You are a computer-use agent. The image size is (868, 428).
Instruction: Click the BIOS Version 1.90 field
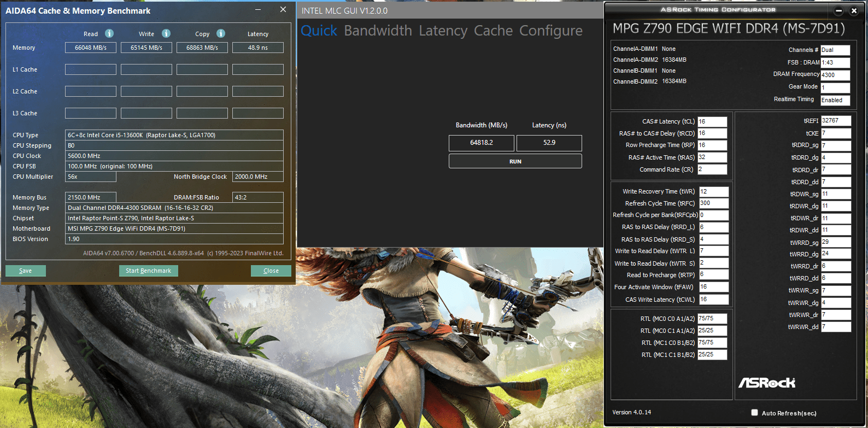click(x=174, y=239)
